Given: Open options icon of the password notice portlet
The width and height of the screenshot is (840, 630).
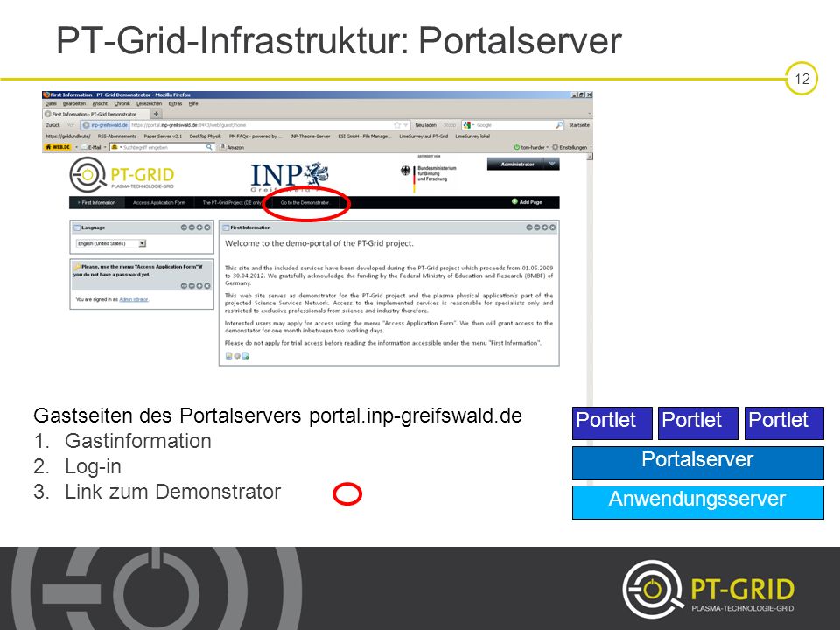Looking at the screenshot, I should click(x=185, y=286).
